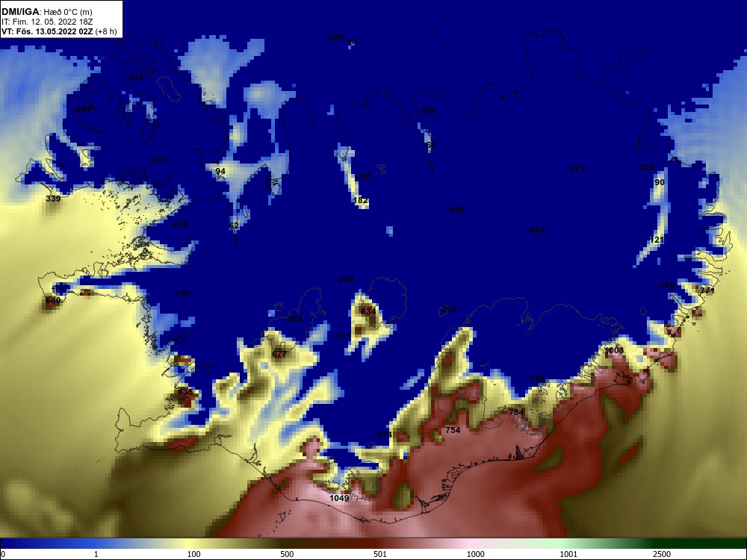This screenshot has height=560, width=747.
Task: Click the 634 value on the map
Action: [x=368, y=312]
